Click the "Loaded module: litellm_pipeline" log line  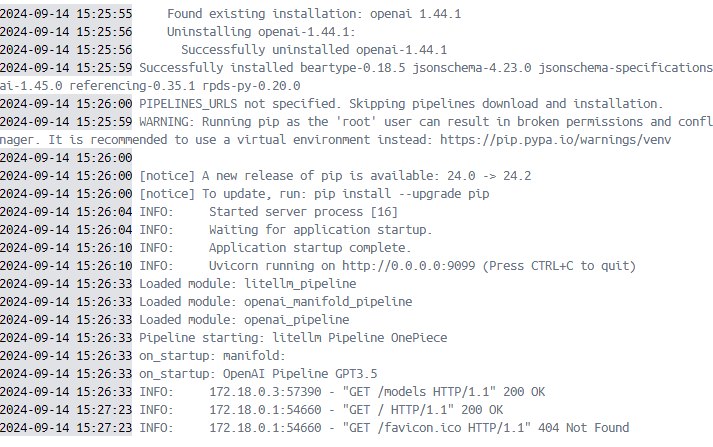point(247,284)
